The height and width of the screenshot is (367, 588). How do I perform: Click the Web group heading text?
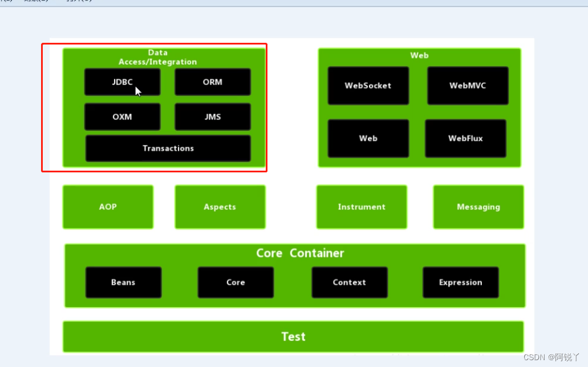(x=419, y=55)
